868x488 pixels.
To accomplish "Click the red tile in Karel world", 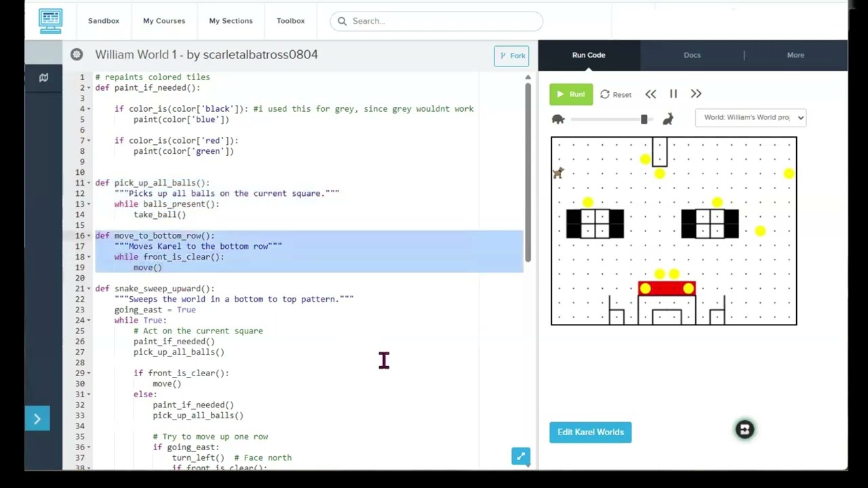I will [667, 289].
